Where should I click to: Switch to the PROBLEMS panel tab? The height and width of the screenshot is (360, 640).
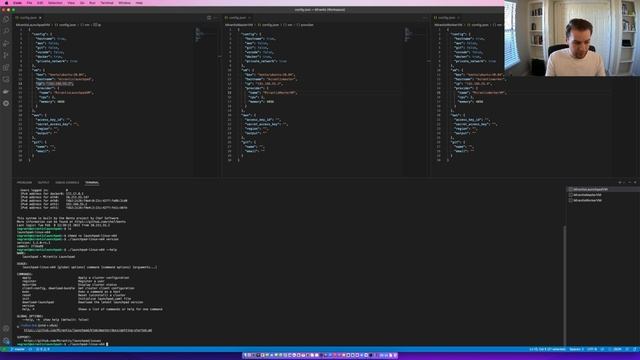click(24, 182)
